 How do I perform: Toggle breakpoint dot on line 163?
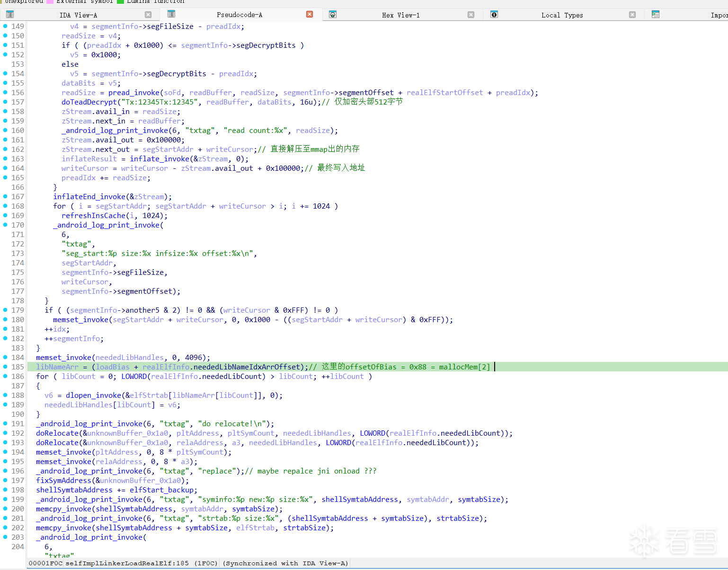(5, 158)
